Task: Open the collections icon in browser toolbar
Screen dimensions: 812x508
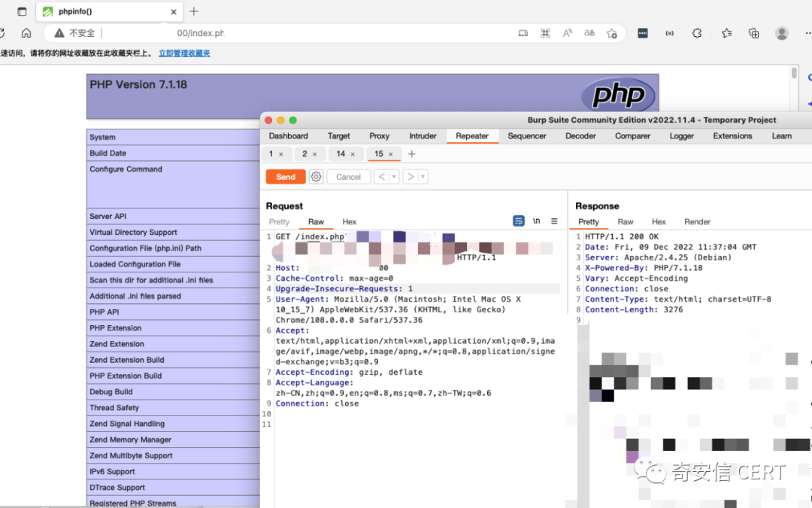Action: point(753,33)
